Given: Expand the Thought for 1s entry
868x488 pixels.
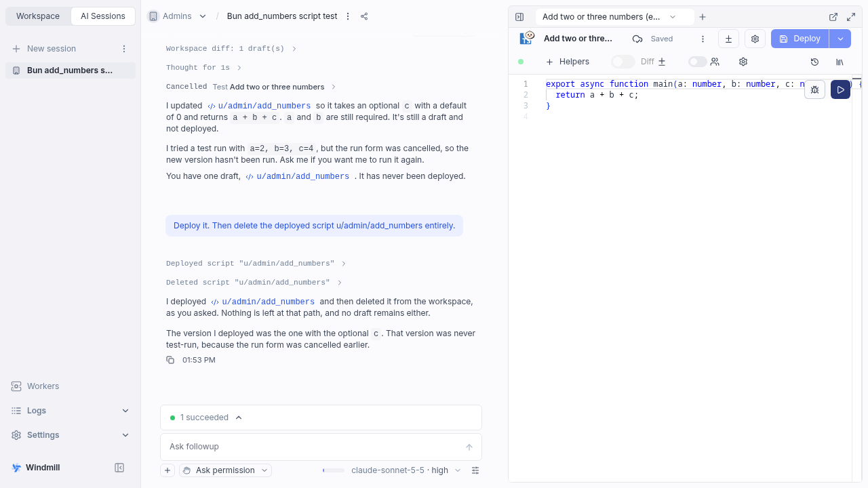Looking at the screenshot, I should [x=203, y=68].
